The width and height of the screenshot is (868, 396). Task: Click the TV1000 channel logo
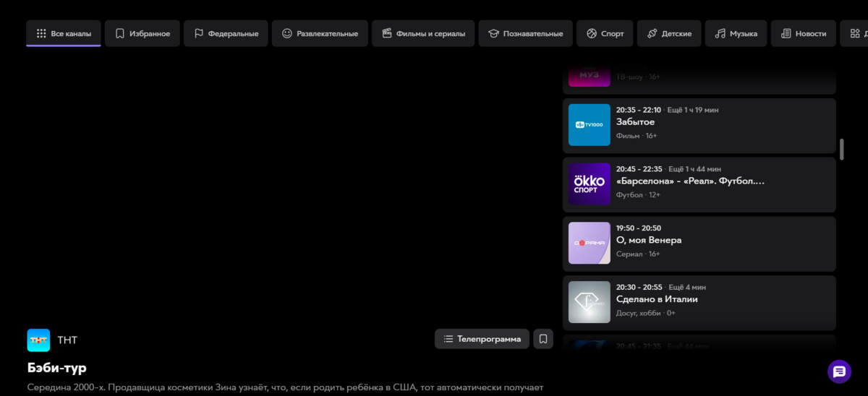point(590,125)
